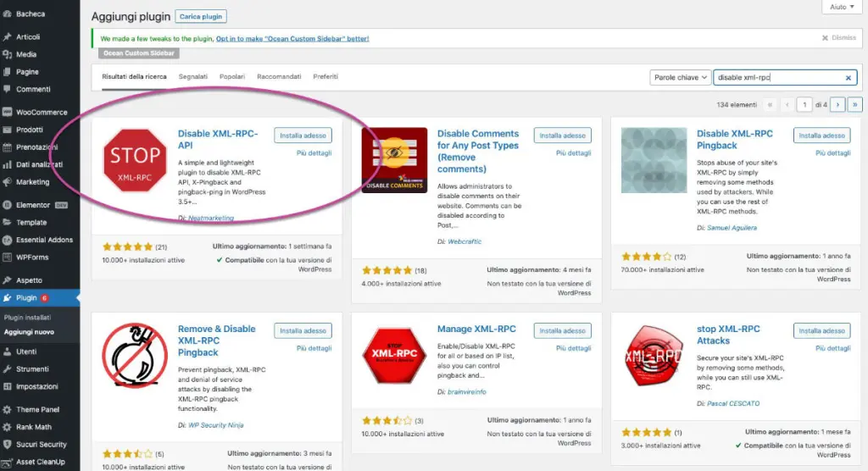This screenshot has height=471, width=868.
Task: Open the Aiuto help dropdown
Action: click(842, 7)
